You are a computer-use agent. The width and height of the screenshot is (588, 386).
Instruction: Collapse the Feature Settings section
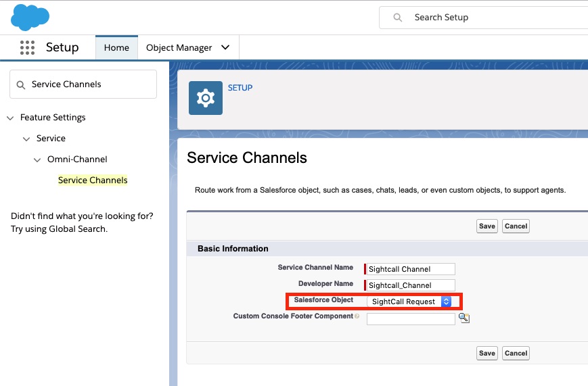10,118
